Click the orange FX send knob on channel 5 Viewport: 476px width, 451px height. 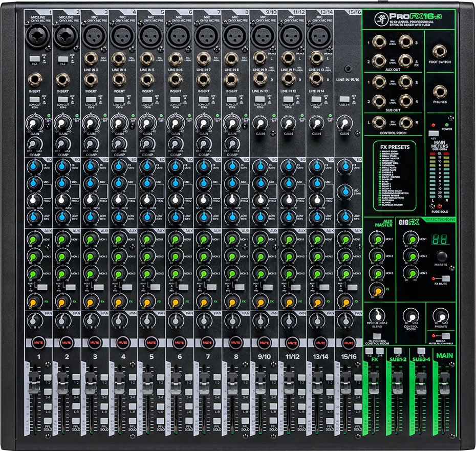click(147, 302)
